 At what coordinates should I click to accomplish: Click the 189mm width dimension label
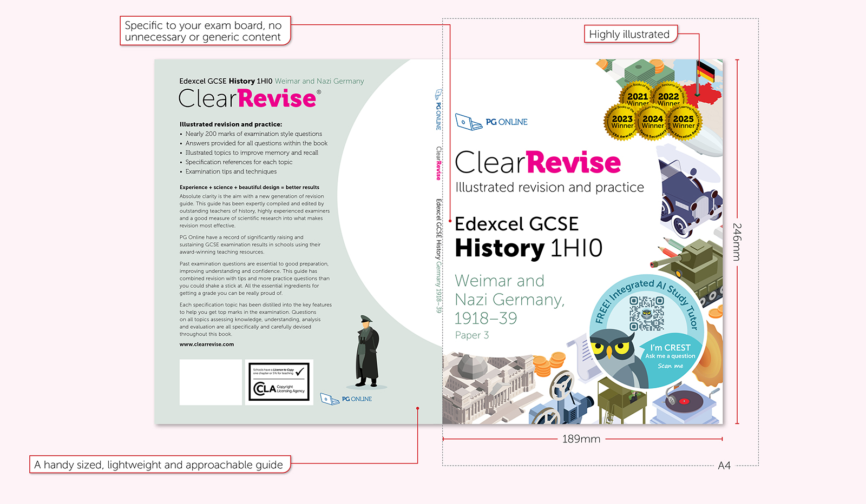(x=581, y=439)
